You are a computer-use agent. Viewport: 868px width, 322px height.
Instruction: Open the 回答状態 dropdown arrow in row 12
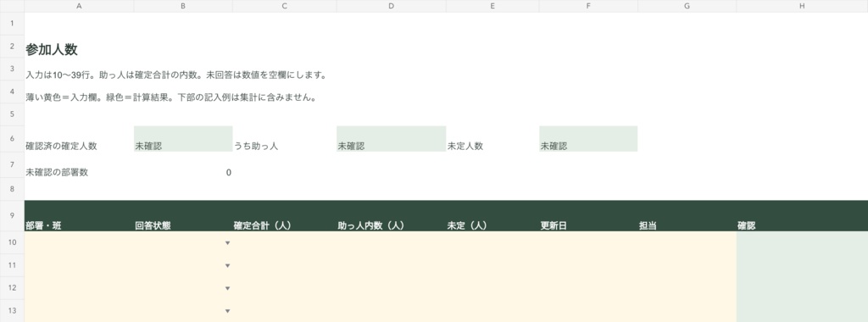(227, 288)
